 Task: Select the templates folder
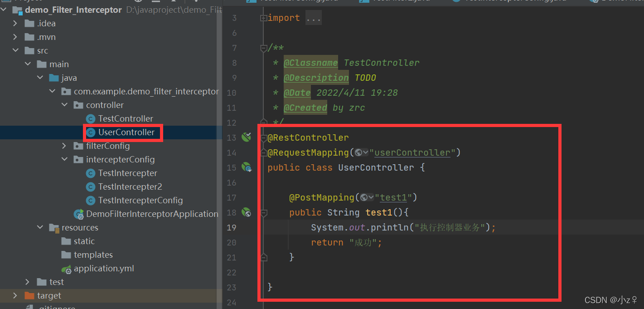tap(93, 255)
